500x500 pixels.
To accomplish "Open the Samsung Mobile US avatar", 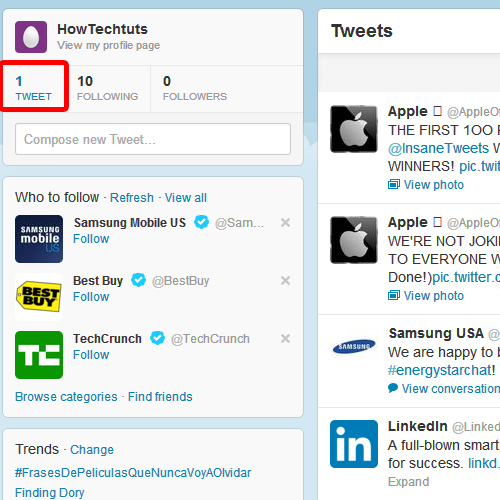I will (39, 239).
